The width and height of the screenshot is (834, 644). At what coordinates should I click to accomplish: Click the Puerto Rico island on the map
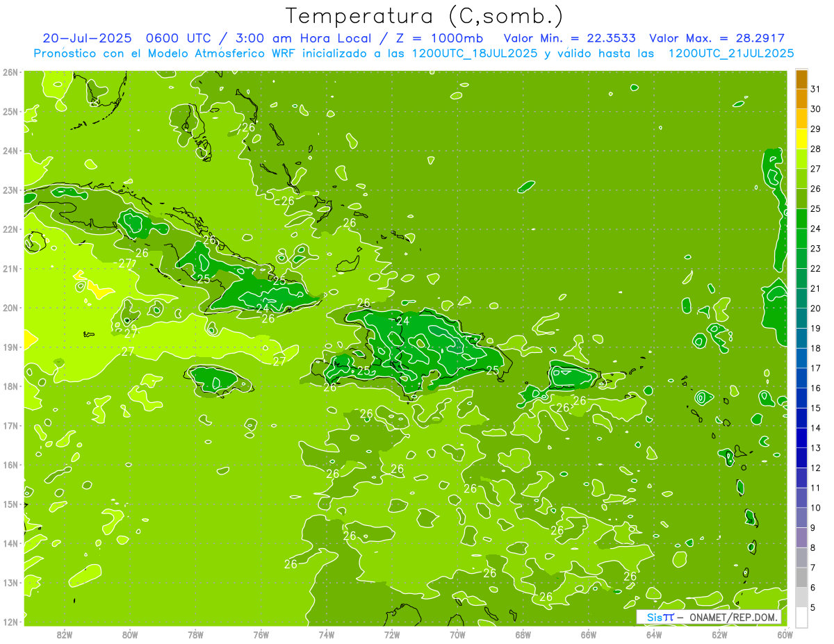pos(575,376)
